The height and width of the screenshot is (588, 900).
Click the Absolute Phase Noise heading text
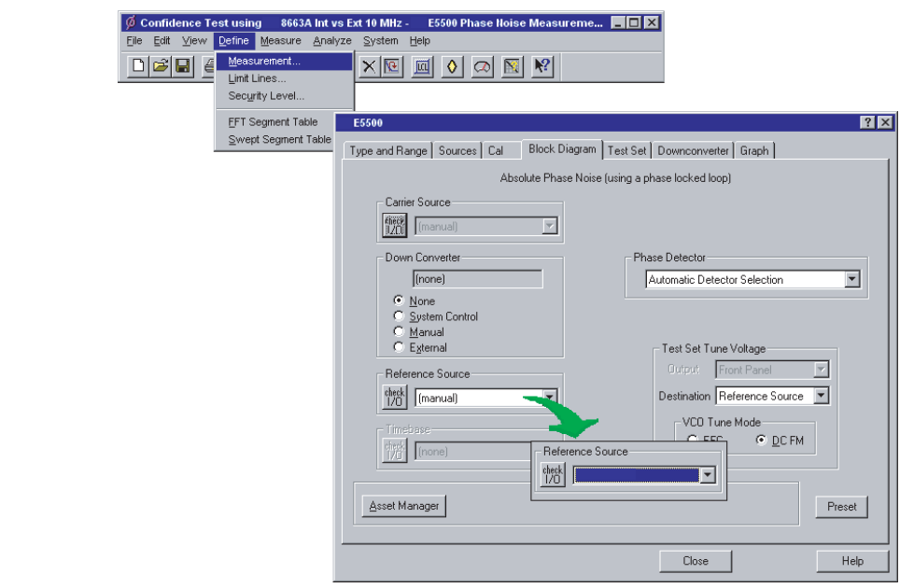[x=615, y=178]
